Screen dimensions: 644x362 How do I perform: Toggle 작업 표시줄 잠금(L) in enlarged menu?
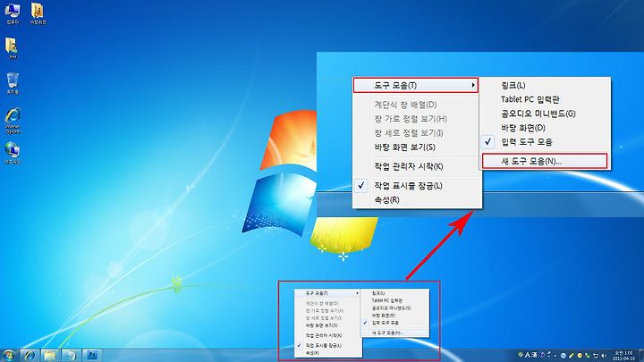(x=416, y=186)
